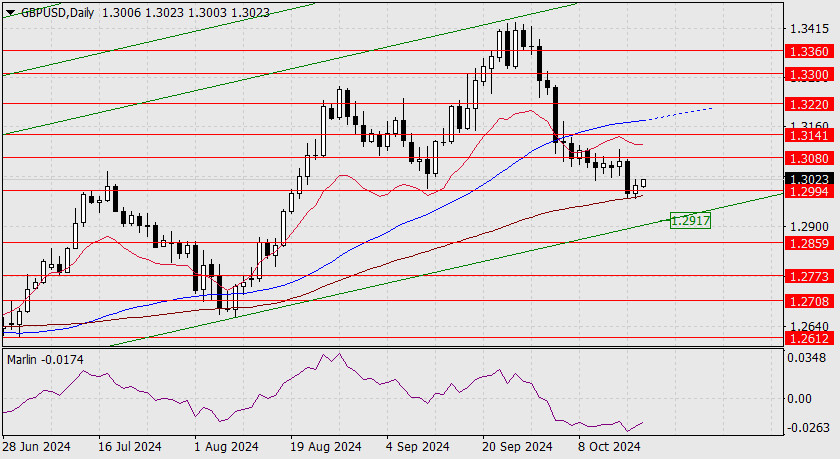Screen dimensions: 840x459
Task: Select the GBPUSD,Daily chart title
Action: coord(57,13)
